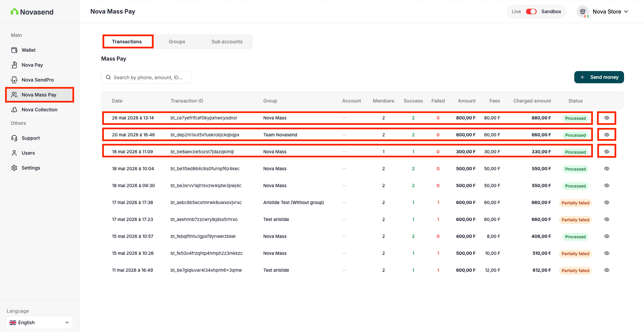
Task: View details of the 20 mai 16:46 transaction
Action: (x=607, y=135)
